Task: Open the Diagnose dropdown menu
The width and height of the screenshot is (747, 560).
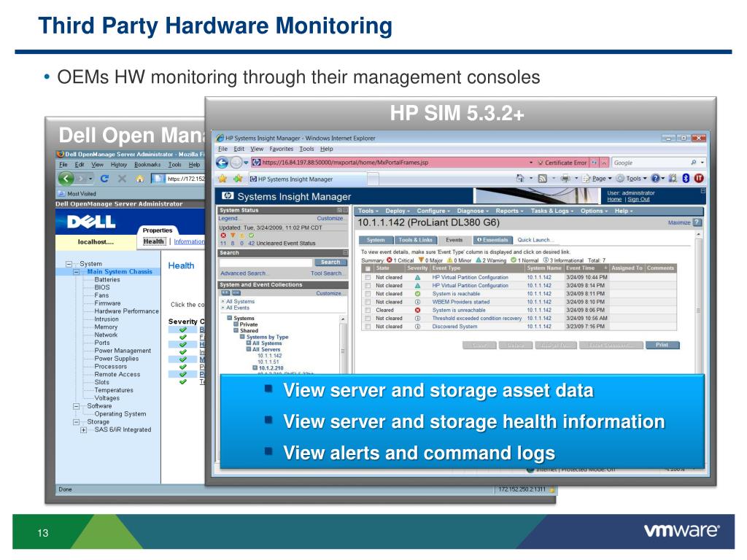Action: [x=473, y=211]
